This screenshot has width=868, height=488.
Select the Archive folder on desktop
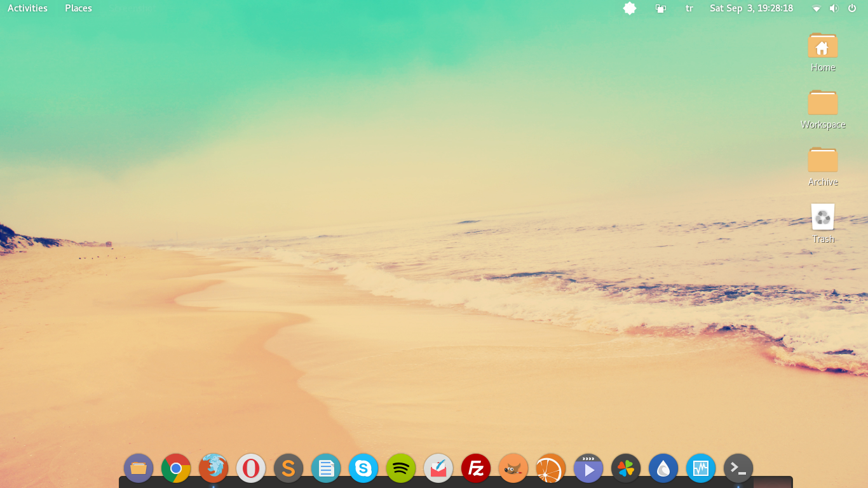coord(823,166)
